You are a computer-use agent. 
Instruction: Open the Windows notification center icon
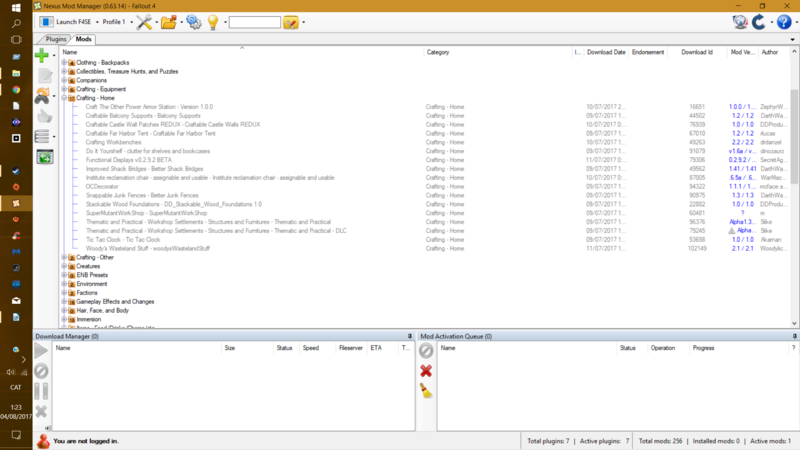(16, 435)
